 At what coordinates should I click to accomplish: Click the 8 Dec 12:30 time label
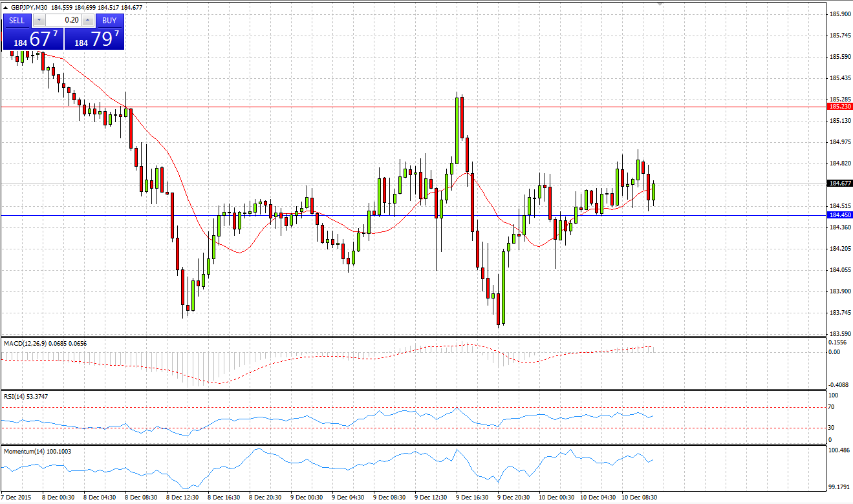182,498
